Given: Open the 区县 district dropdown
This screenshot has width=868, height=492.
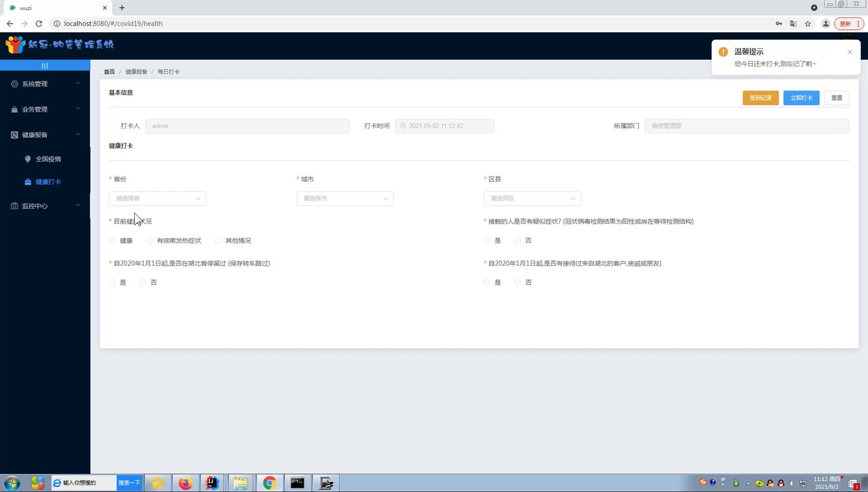Looking at the screenshot, I should 532,199.
